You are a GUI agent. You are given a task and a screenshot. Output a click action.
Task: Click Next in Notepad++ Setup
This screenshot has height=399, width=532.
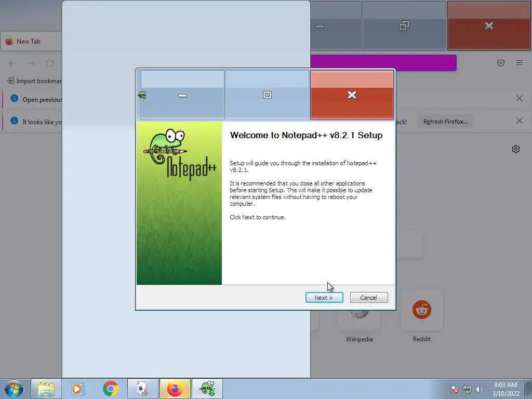324,298
